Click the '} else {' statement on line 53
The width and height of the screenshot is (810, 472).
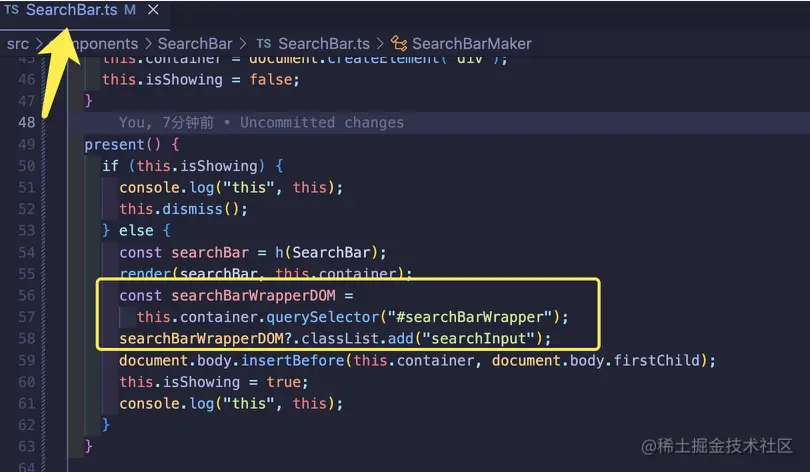click(136, 230)
